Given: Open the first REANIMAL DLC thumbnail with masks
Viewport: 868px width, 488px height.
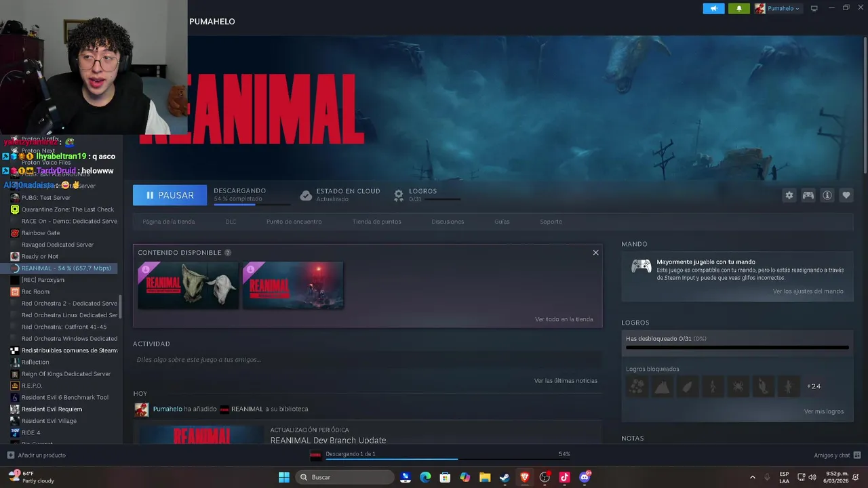Looking at the screenshot, I should 188,285.
